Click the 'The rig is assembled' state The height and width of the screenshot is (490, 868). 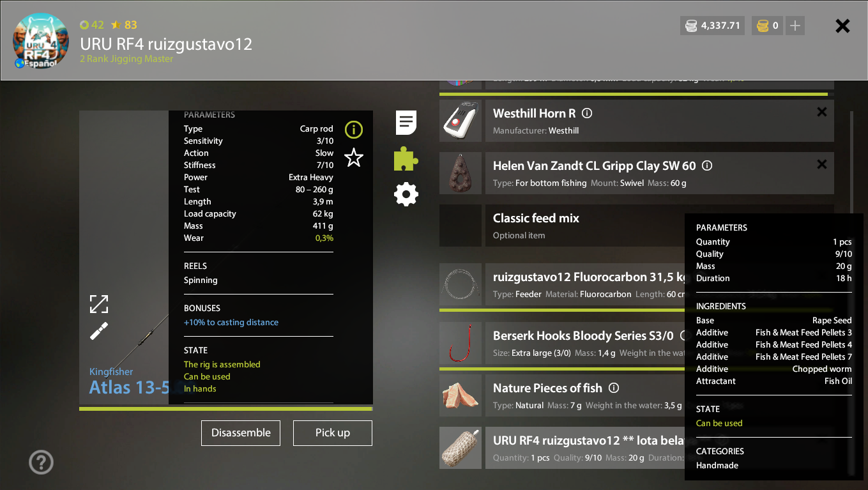point(222,364)
